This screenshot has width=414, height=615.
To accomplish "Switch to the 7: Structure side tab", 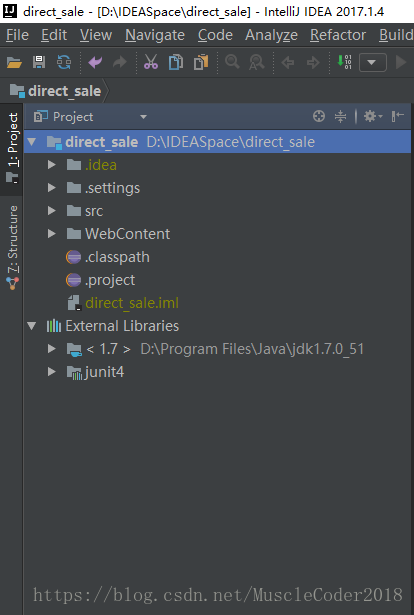I will [12, 247].
